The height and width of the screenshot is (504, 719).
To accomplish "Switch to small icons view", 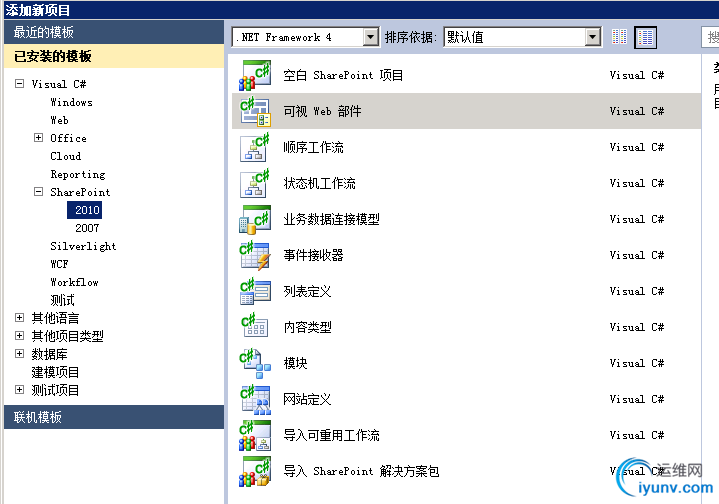I will [x=619, y=37].
